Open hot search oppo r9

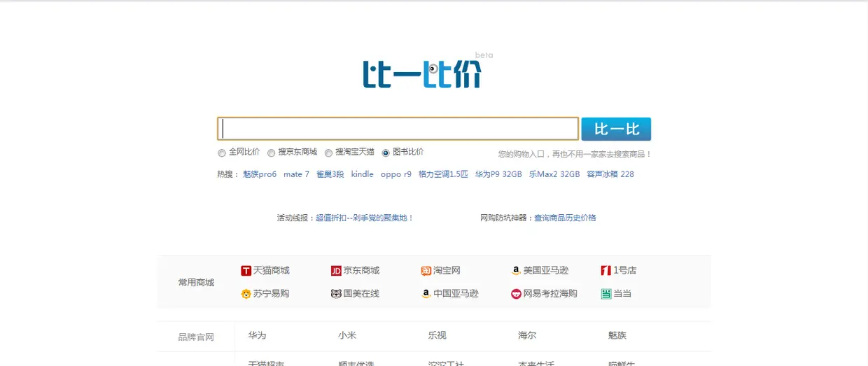396,174
